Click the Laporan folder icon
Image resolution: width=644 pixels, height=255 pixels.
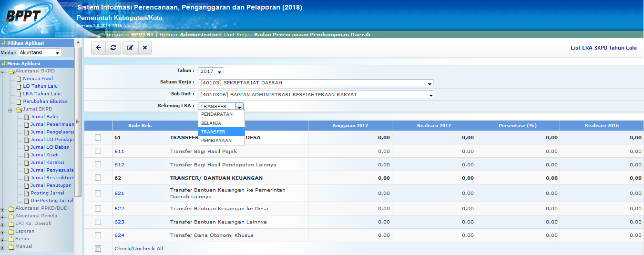click(x=11, y=231)
